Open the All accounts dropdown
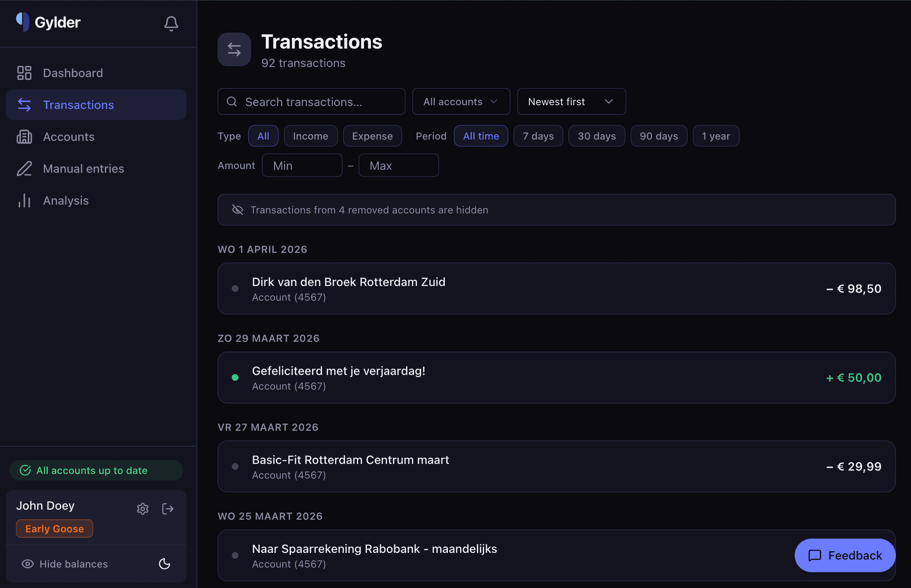Image resolution: width=911 pixels, height=588 pixels. tap(460, 101)
